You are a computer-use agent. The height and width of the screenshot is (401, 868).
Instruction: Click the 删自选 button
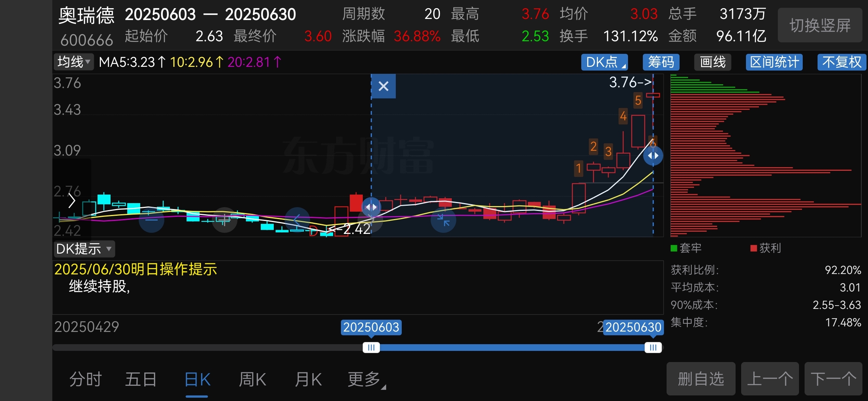click(x=701, y=379)
